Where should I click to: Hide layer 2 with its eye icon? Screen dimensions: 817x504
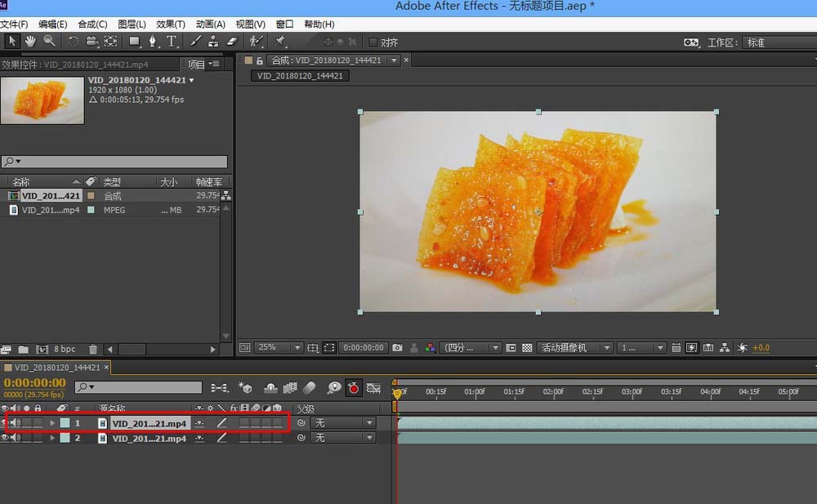[5, 438]
